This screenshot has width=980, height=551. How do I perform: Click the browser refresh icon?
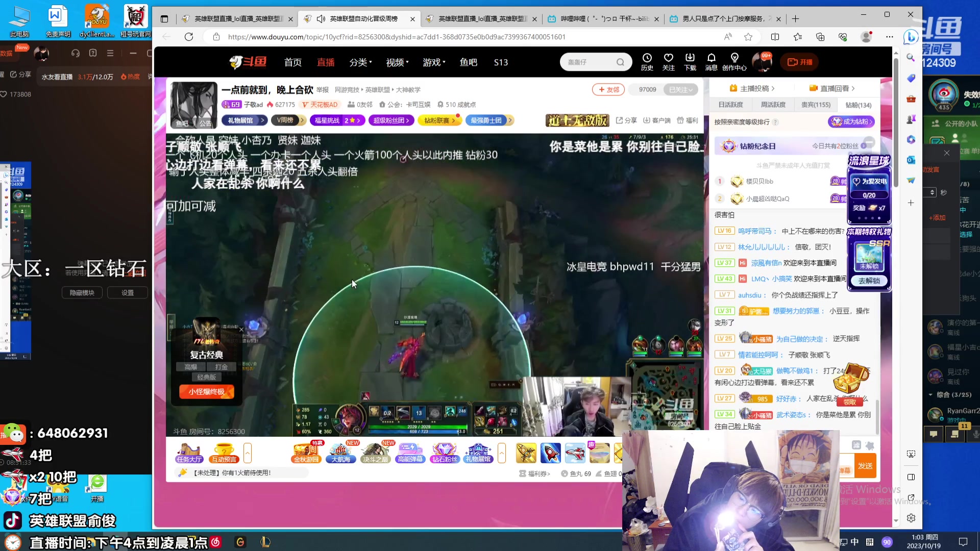[x=189, y=37]
